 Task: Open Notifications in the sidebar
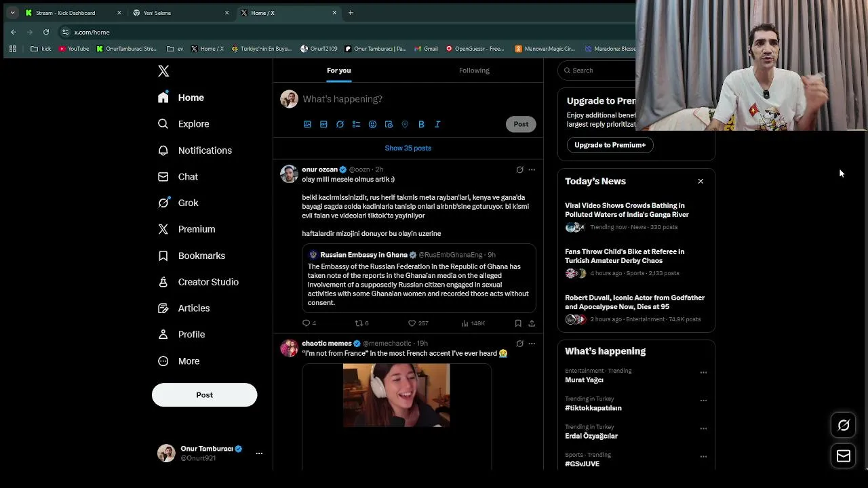pyautogui.click(x=195, y=150)
